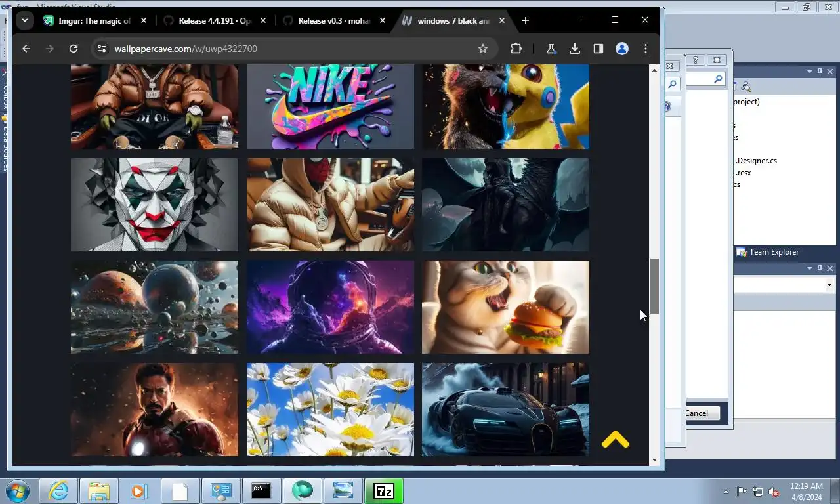
Task: Open the Chrome profile avatar
Action: pyautogui.click(x=622, y=49)
